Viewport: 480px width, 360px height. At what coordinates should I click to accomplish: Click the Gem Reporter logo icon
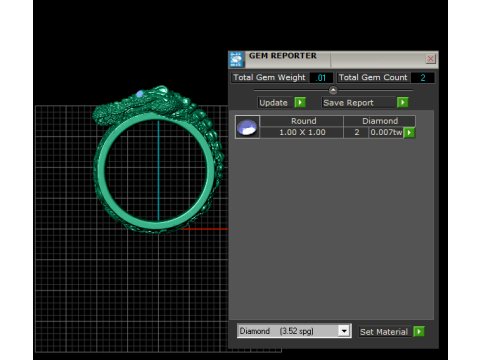point(236,60)
